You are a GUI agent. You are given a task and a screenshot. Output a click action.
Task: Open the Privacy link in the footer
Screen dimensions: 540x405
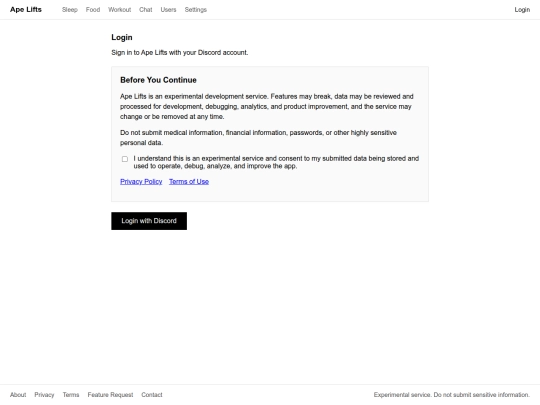(44, 395)
